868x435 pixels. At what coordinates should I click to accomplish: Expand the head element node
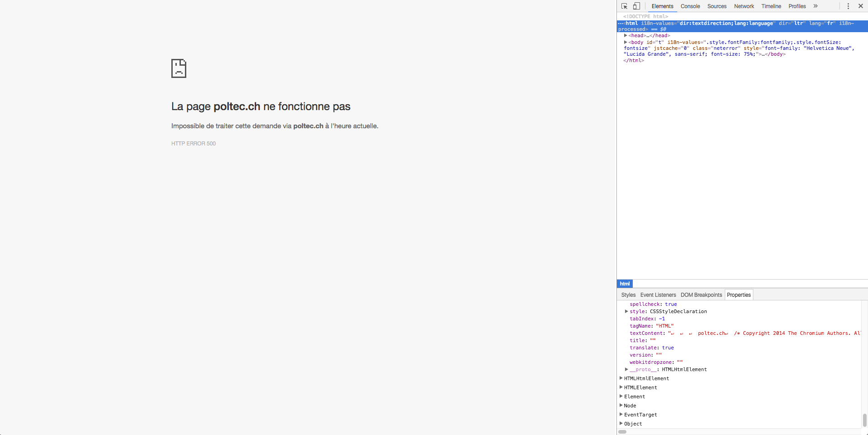click(626, 35)
